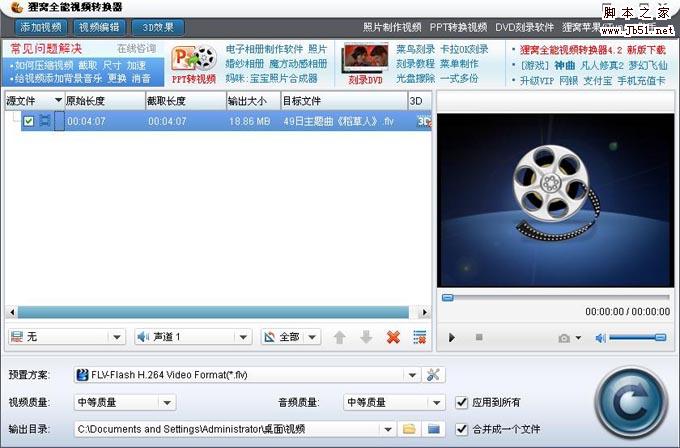Click the 3D icon in file row

point(424,121)
